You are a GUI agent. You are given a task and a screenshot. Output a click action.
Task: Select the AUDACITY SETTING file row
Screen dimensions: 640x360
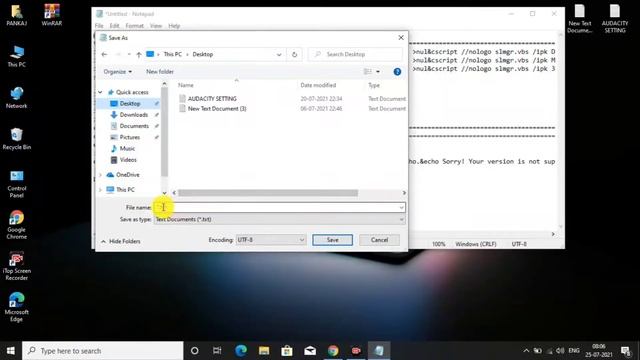(x=292, y=99)
